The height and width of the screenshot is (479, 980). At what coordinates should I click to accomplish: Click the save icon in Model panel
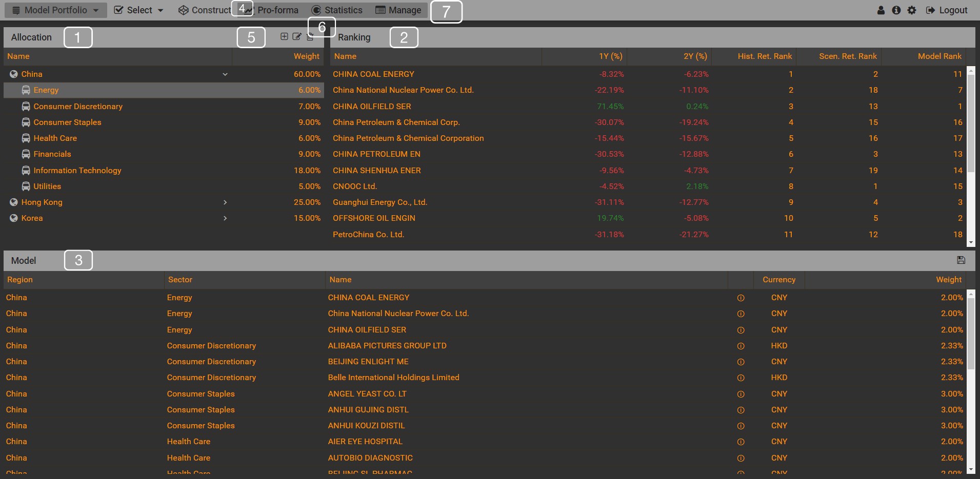961,260
